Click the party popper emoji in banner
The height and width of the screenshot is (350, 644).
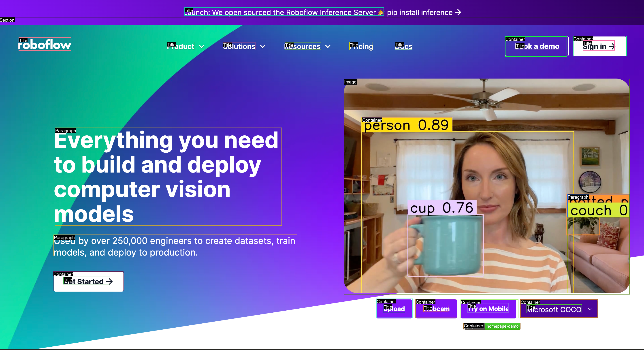[381, 12]
